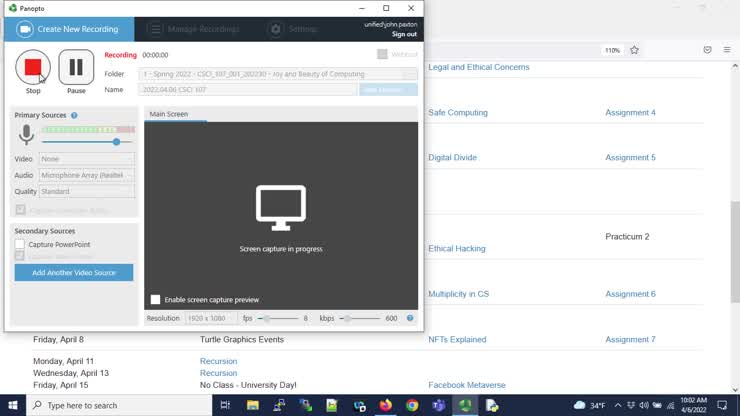740x416 pixels.
Task: Stop the Panopto recording
Action: tap(33, 67)
